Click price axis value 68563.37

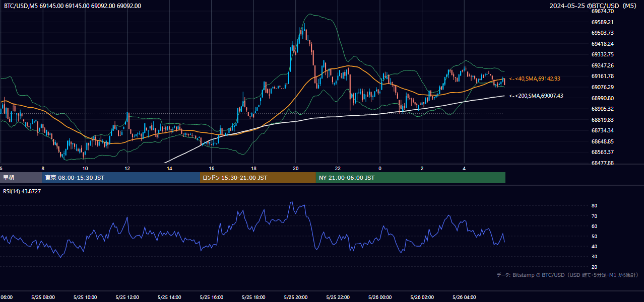pos(602,152)
